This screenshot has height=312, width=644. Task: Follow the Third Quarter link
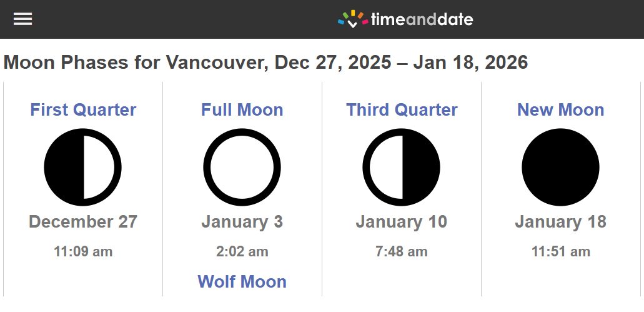click(x=402, y=110)
